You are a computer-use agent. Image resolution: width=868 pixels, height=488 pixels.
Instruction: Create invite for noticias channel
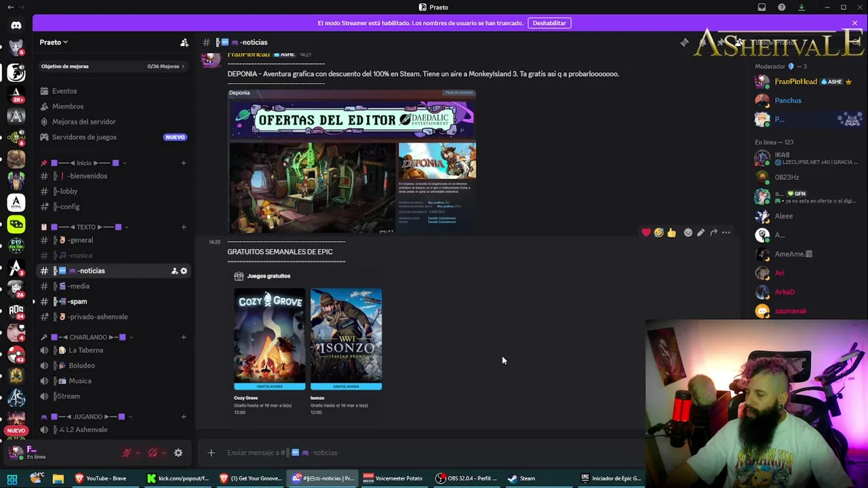(174, 271)
